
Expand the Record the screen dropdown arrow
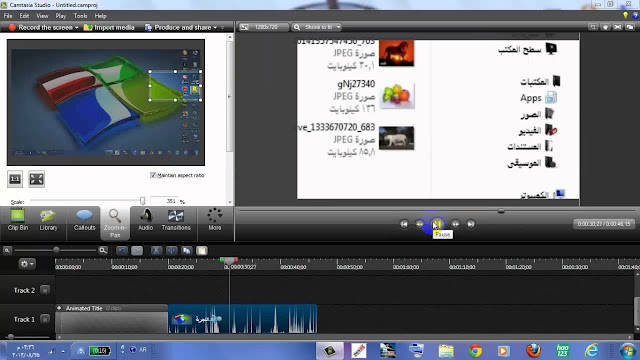click(76, 28)
